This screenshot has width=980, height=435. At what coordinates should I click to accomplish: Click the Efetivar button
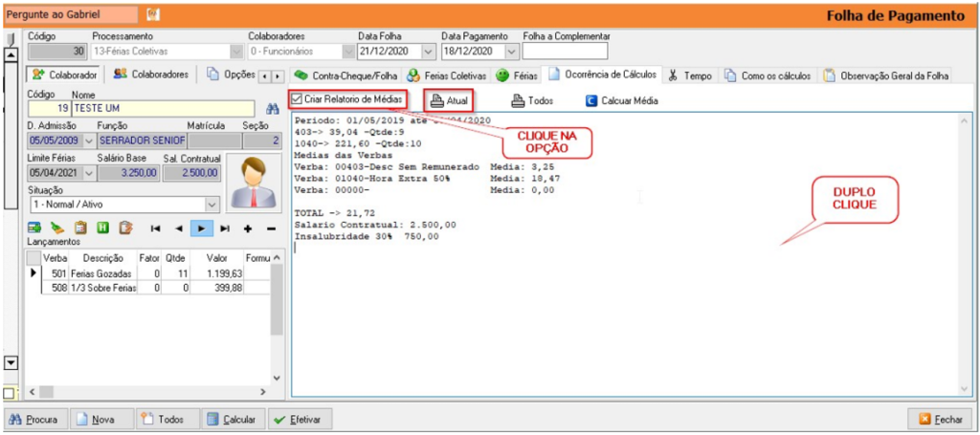(x=300, y=420)
